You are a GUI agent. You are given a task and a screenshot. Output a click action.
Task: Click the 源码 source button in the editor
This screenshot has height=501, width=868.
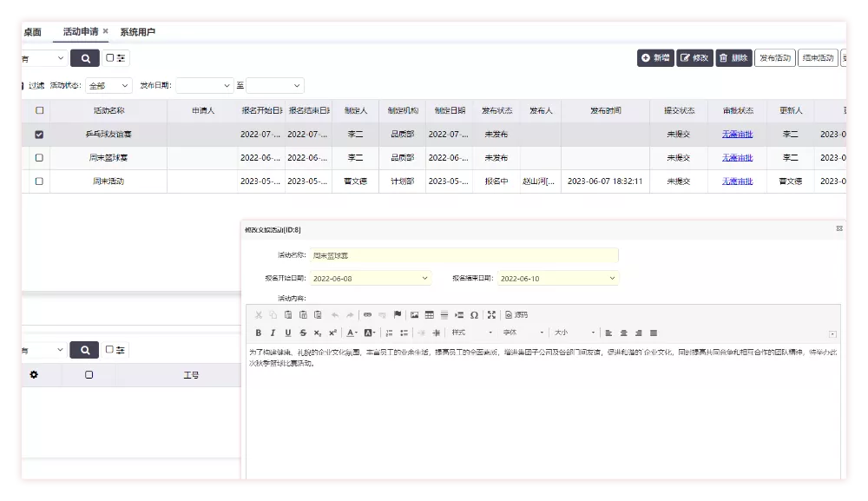point(516,315)
